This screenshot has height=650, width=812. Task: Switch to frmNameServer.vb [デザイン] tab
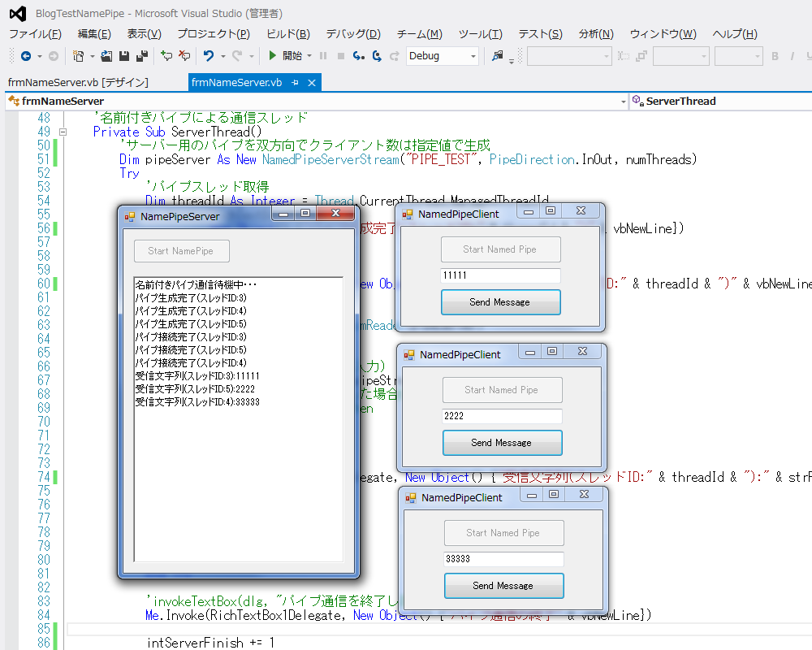coord(78,83)
